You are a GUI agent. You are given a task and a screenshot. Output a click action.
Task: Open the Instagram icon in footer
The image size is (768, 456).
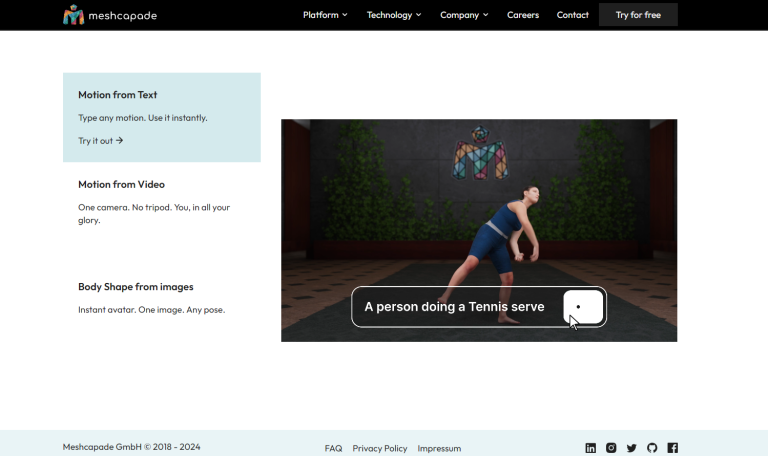(x=611, y=448)
